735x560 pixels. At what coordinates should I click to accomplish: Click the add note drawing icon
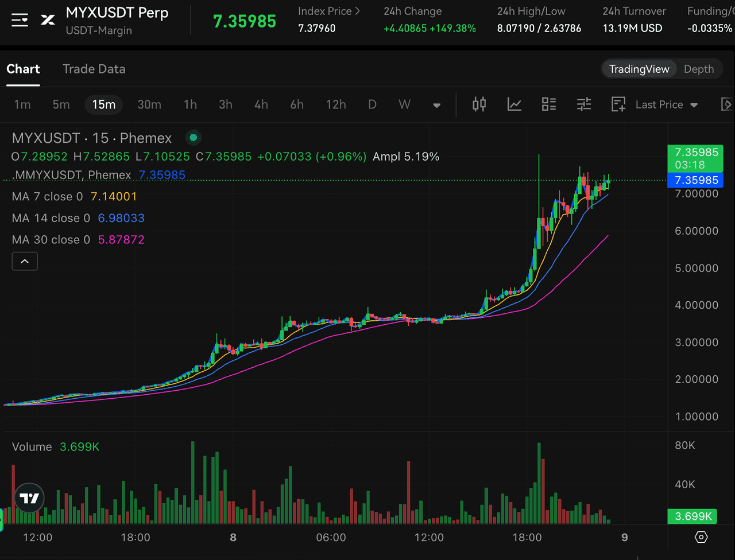618,104
